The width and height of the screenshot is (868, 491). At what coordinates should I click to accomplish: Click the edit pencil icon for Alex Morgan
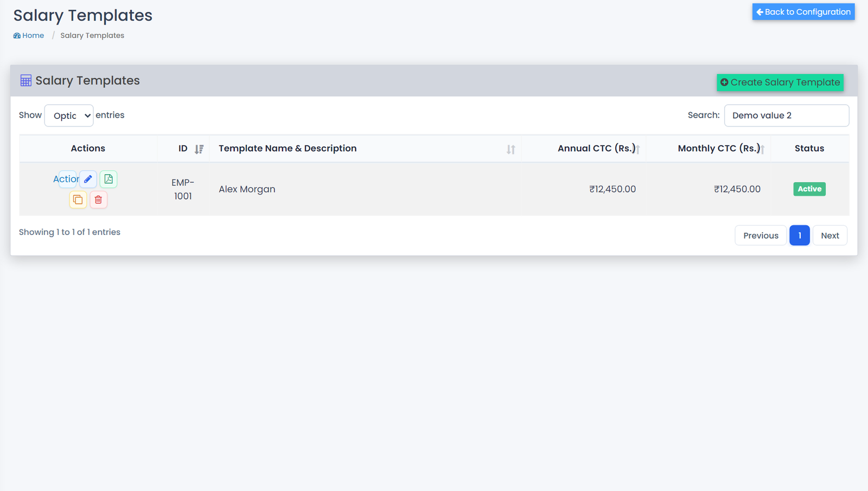tap(88, 179)
